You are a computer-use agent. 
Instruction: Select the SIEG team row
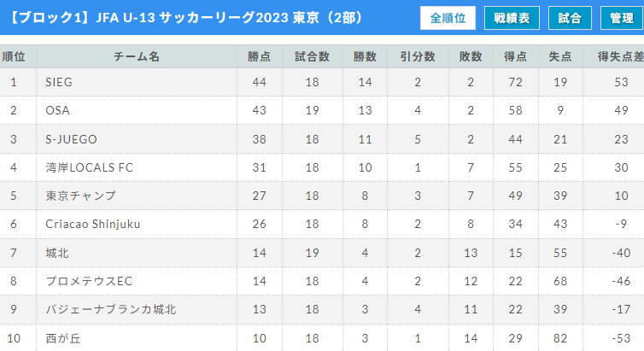coord(322,82)
